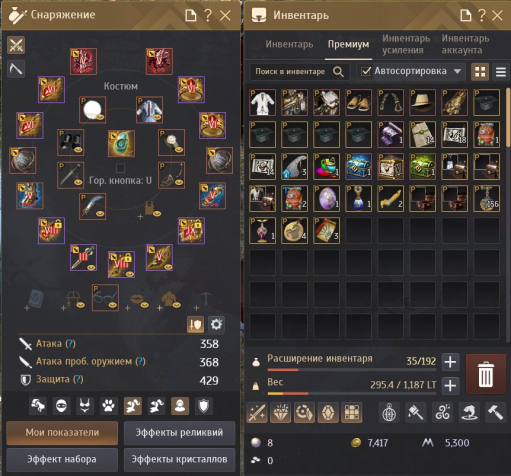Viewport: 511px width, 476px height.
Task: Select the white karate uniform item
Action: 262,102
